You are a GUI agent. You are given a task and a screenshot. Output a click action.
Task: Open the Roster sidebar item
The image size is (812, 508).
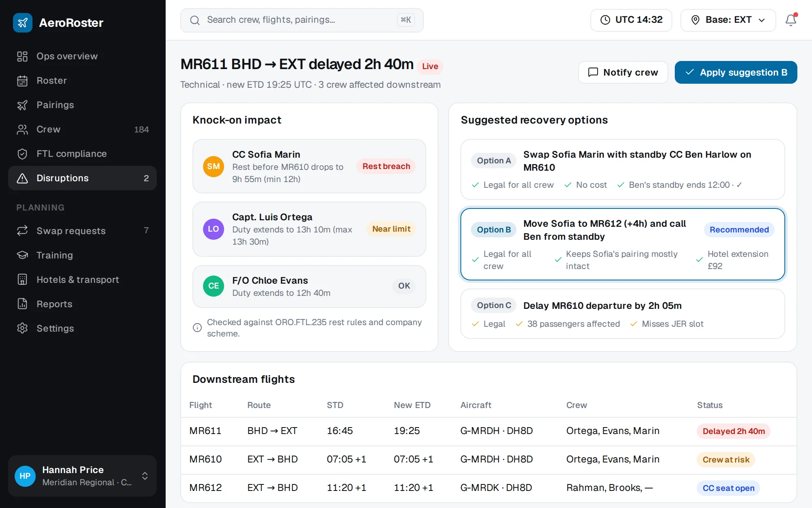pyautogui.click(x=82, y=80)
